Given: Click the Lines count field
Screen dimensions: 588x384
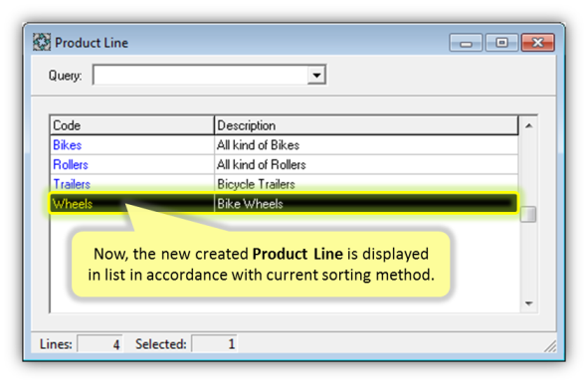Looking at the screenshot, I should [99, 344].
